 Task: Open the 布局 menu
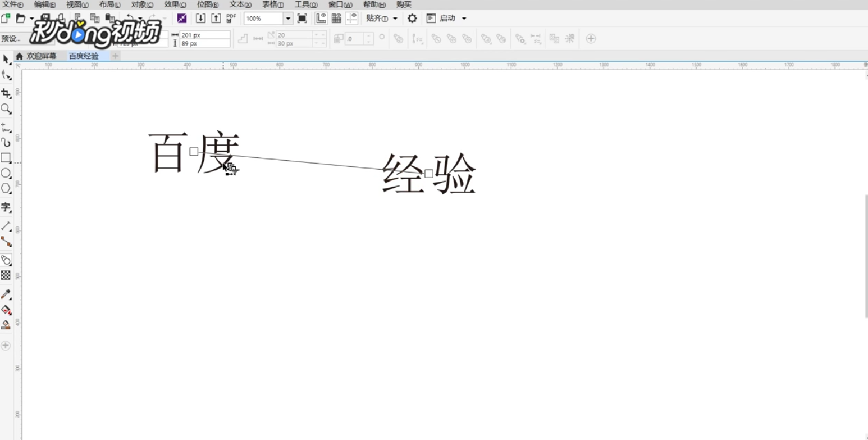click(110, 4)
